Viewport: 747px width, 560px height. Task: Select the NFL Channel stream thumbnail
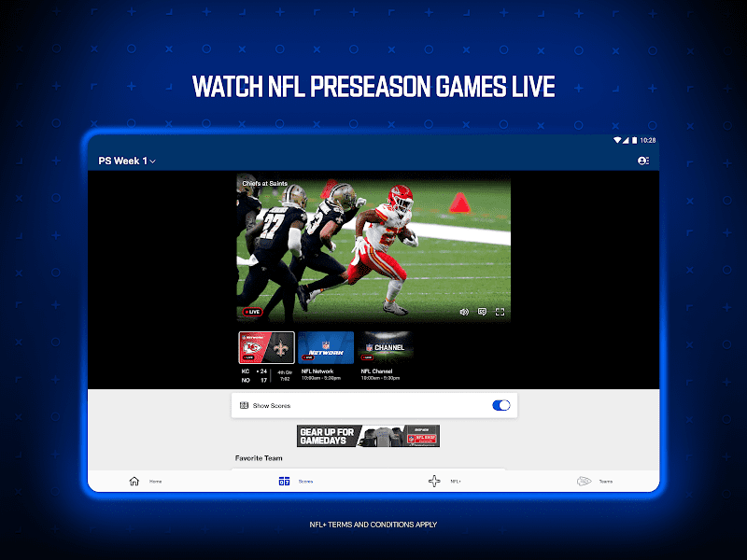[385, 347]
